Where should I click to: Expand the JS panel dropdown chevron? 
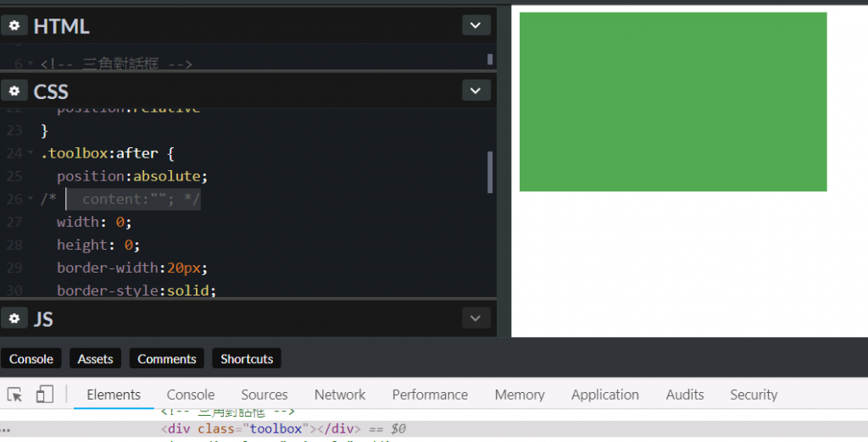click(476, 318)
